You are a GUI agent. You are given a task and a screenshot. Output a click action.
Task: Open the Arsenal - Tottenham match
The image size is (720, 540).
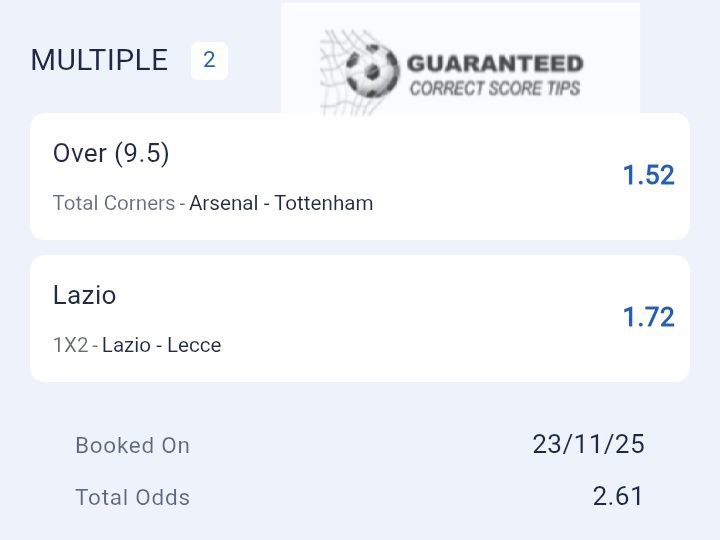[281, 203]
